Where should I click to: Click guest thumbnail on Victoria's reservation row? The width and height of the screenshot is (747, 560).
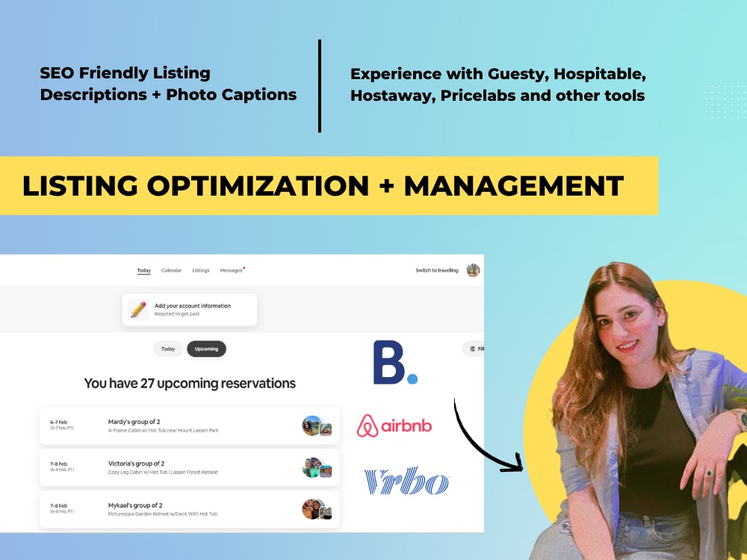[317, 467]
